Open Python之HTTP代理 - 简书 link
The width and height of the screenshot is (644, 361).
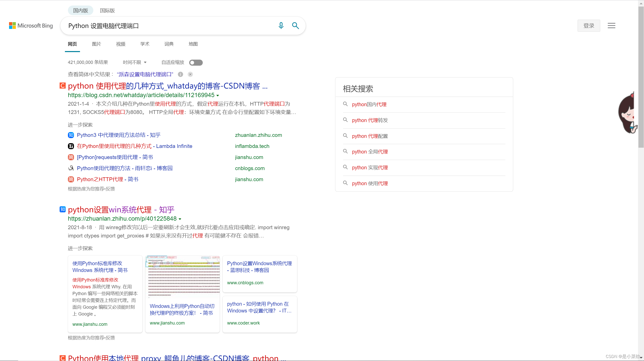tap(108, 179)
